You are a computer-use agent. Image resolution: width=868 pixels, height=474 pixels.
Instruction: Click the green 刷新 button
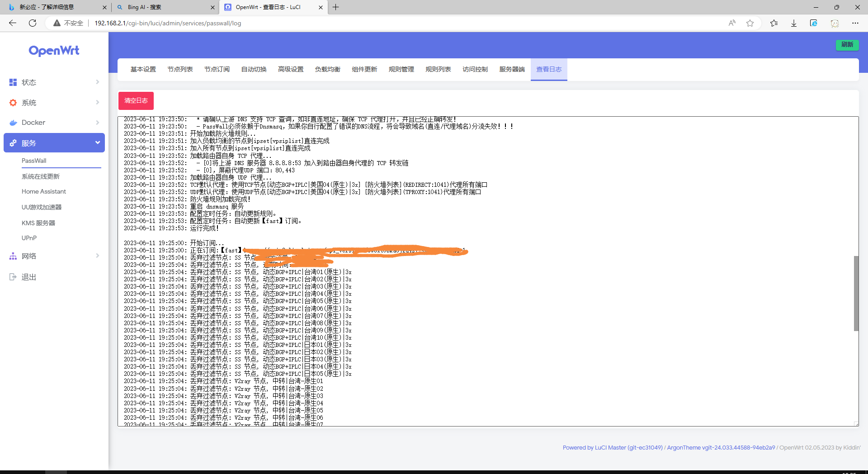(847, 45)
